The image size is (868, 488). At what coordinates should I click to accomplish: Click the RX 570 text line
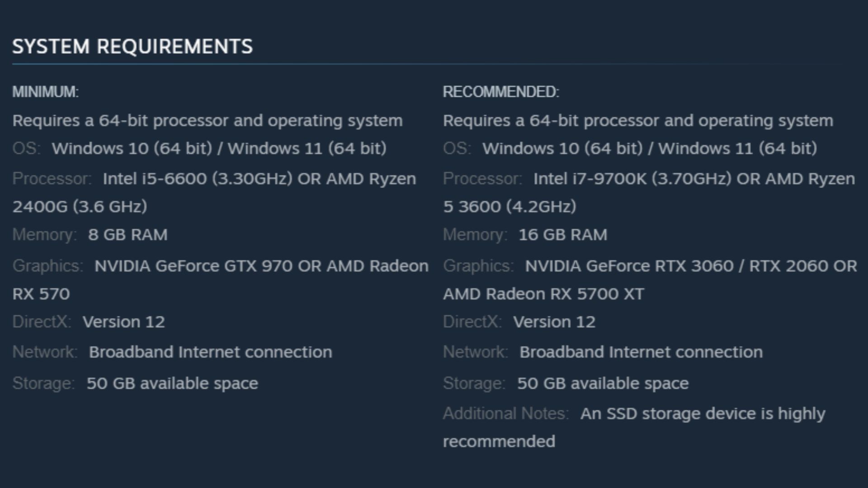coord(41,294)
